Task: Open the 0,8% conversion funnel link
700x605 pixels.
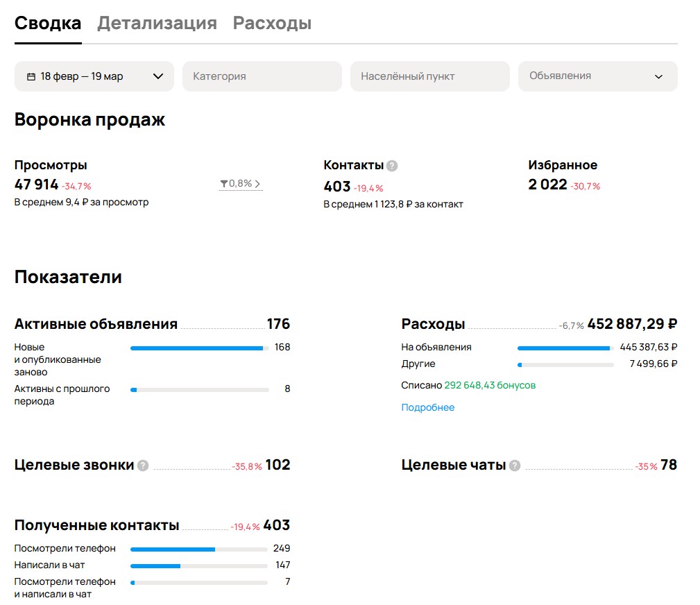Action: tap(240, 183)
